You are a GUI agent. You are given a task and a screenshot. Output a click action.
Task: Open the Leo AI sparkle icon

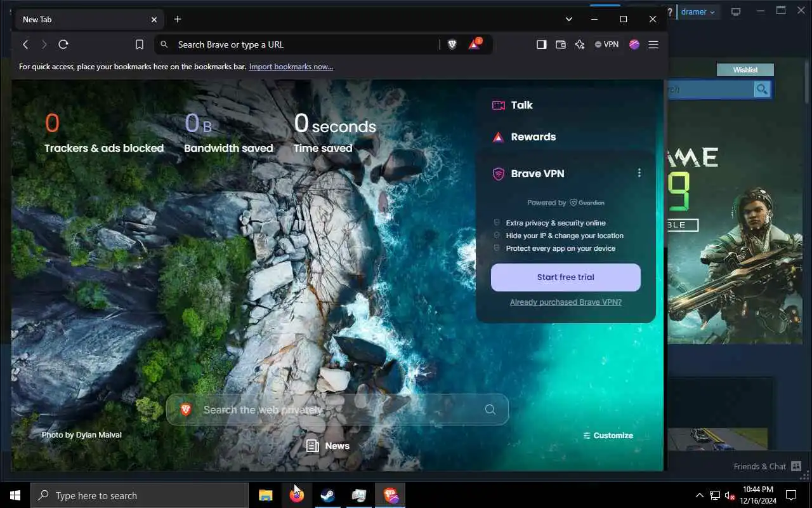580,44
